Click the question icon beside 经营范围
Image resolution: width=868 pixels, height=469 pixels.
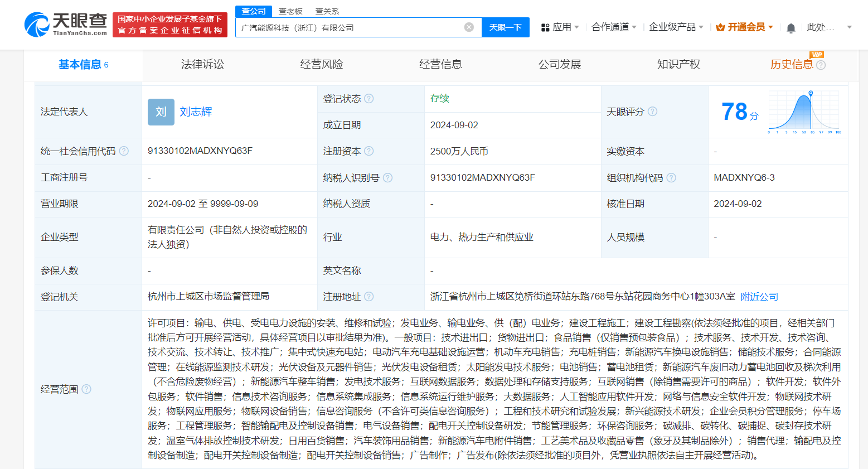pos(86,389)
